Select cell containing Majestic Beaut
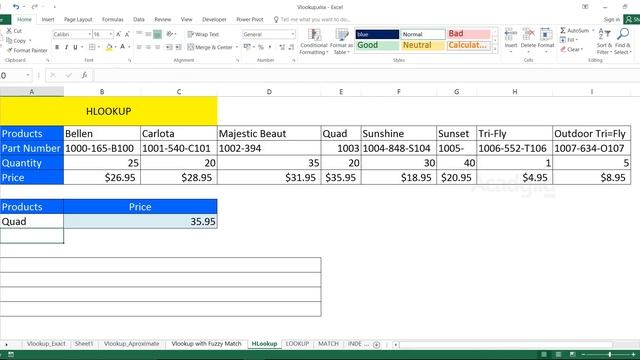The width and height of the screenshot is (640, 360). coord(269,133)
